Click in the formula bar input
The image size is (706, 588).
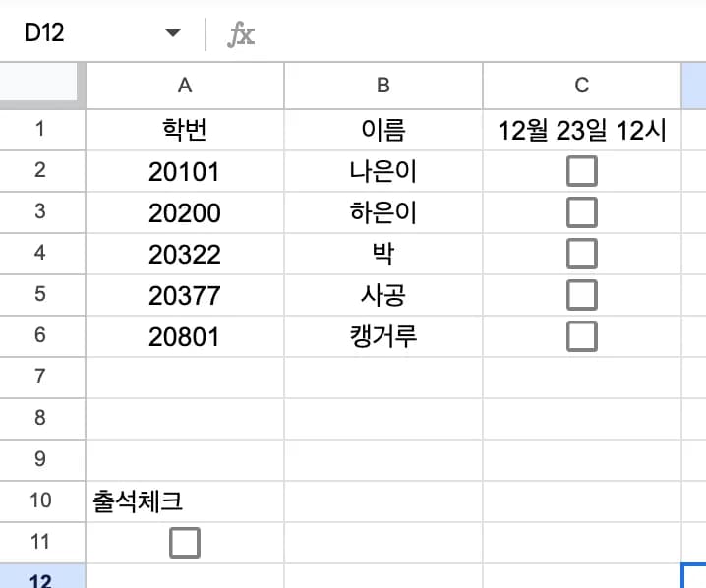click(x=472, y=35)
